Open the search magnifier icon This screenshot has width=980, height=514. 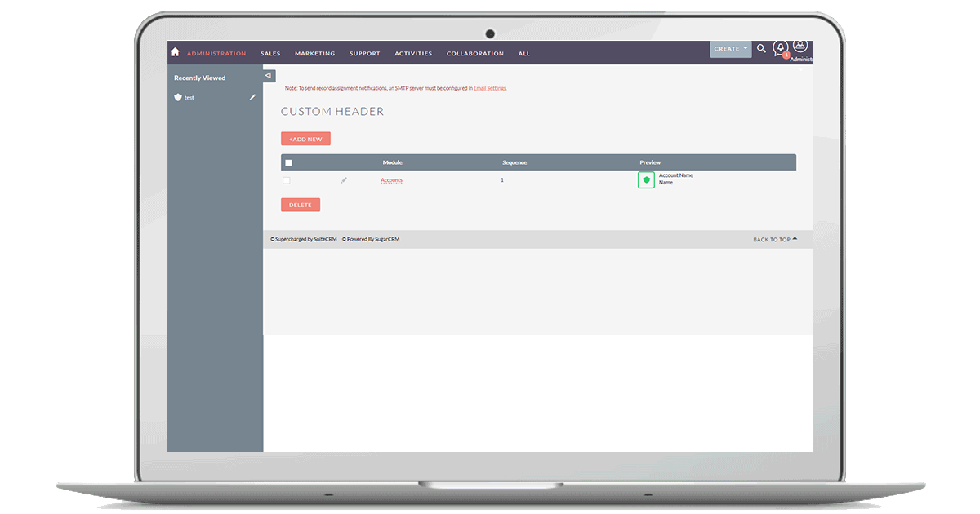point(761,49)
